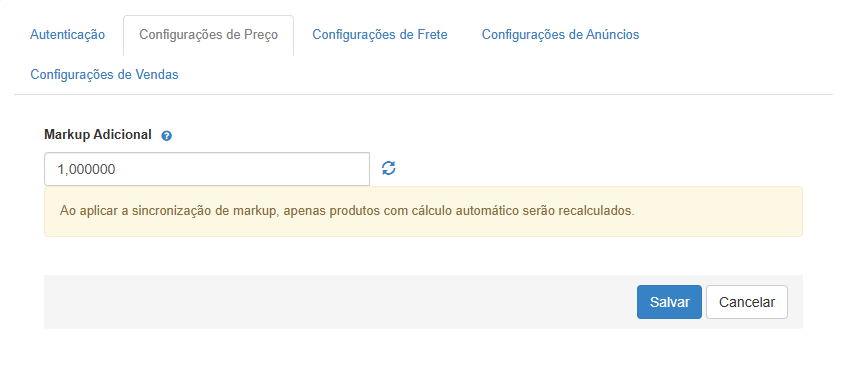Select the Configurações de Preço tab

point(209,35)
